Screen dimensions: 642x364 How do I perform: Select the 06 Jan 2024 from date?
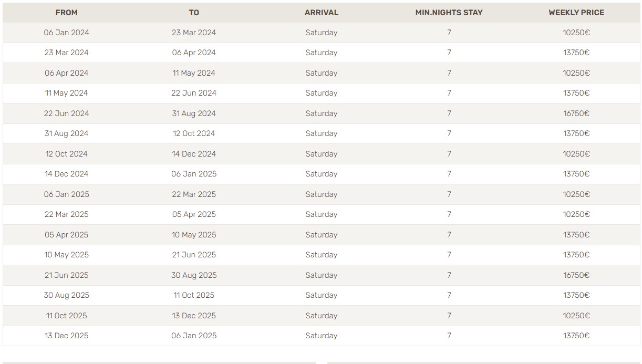click(66, 33)
